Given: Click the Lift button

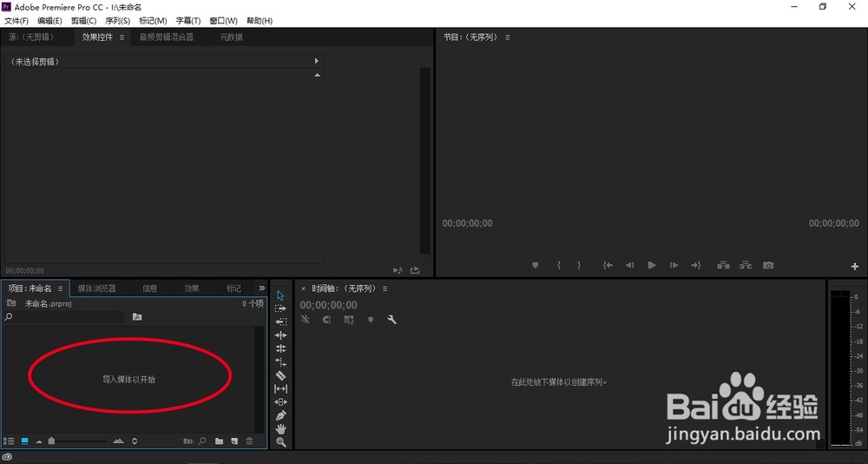Looking at the screenshot, I should (723, 266).
